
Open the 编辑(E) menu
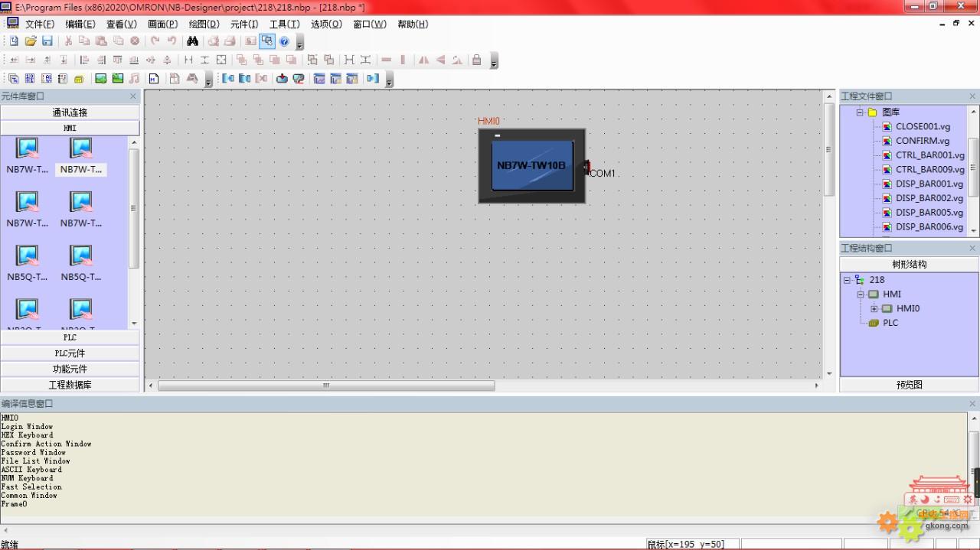pyautogui.click(x=80, y=24)
